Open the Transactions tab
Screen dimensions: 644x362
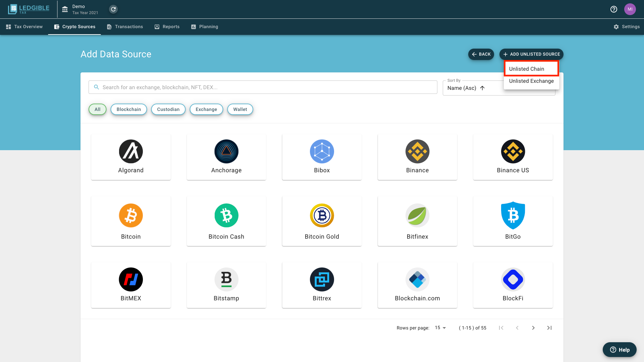pyautogui.click(x=125, y=27)
